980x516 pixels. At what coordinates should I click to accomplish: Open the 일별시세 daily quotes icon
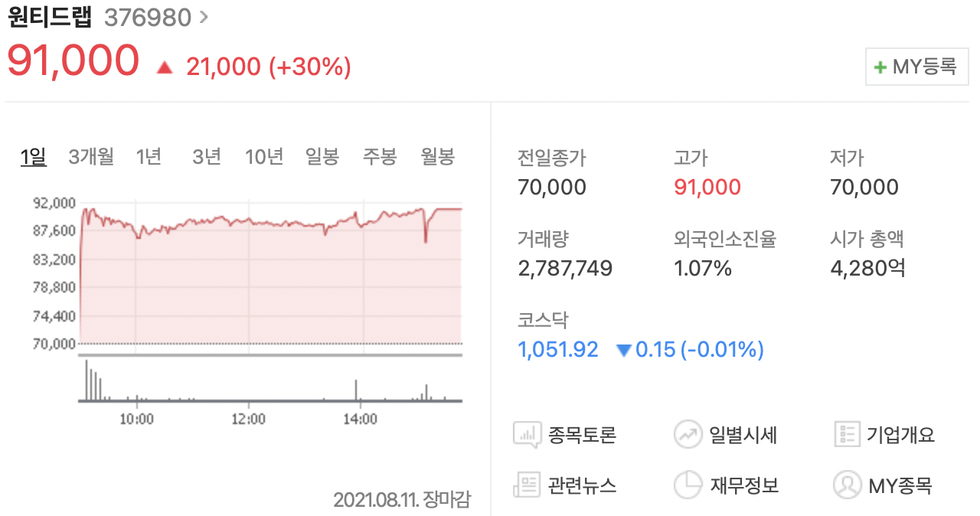coord(688,434)
